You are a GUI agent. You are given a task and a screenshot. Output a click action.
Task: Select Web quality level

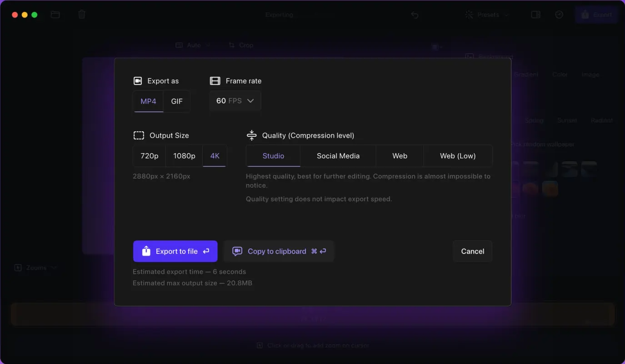pyautogui.click(x=400, y=156)
